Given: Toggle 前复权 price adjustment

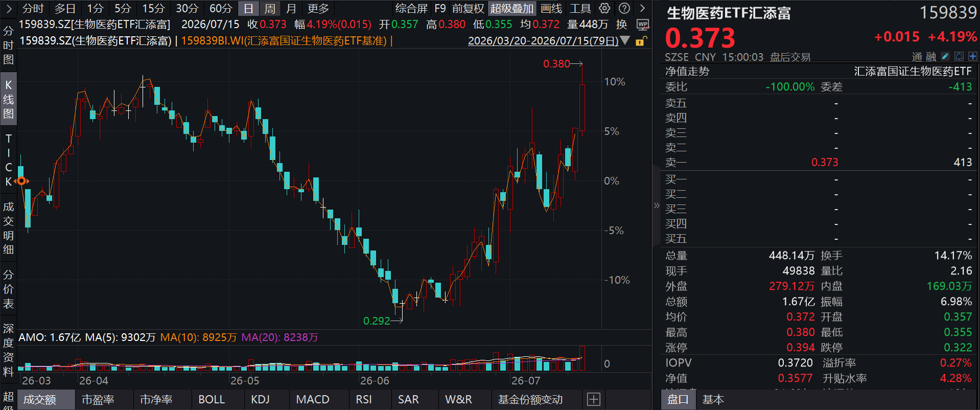Looking at the screenshot, I should 468,8.
